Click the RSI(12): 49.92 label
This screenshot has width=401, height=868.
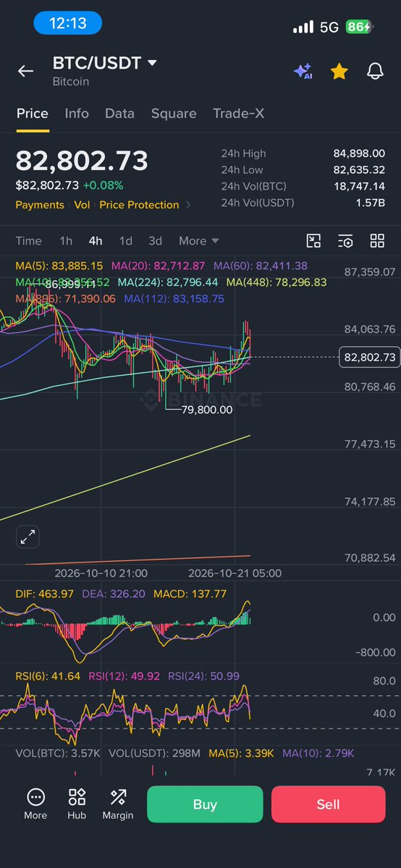(x=124, y=676)
